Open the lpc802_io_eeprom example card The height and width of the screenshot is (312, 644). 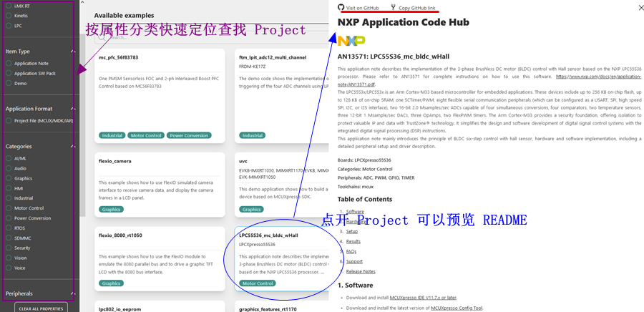(160, 307)
